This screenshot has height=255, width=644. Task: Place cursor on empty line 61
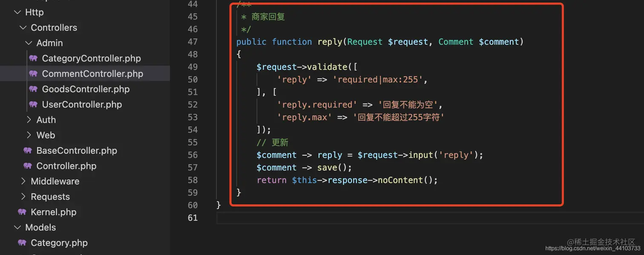pos(430,218)
